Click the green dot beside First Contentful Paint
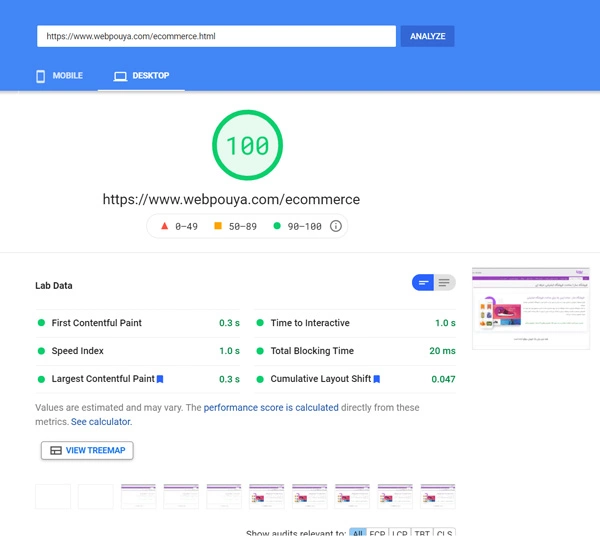Image resolution: width=600 pixels, height=537 pixels. coord(41,323)
